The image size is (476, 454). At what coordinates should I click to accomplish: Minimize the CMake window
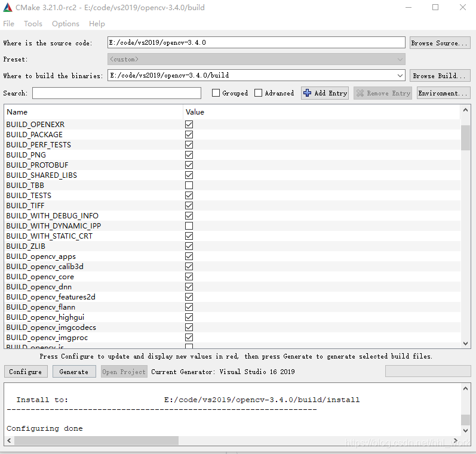click(x=409, y=7)
